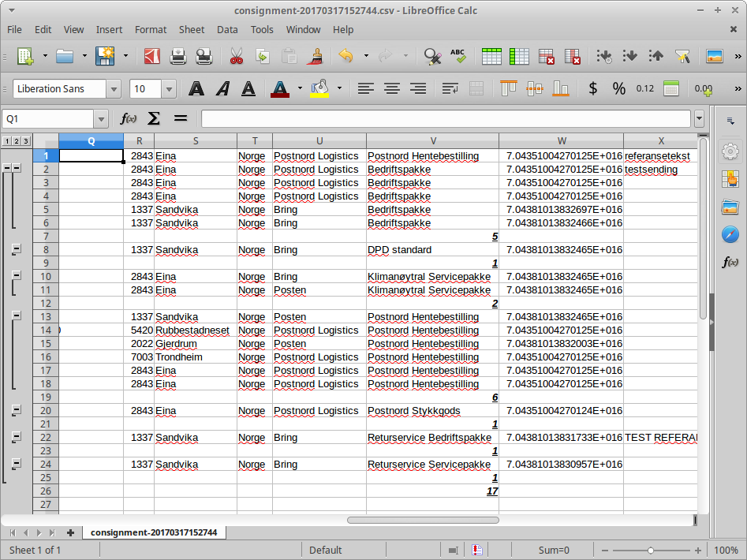Adjust the zoom slider handle
This screenshot has height=560, width=747.
(650, 551)
